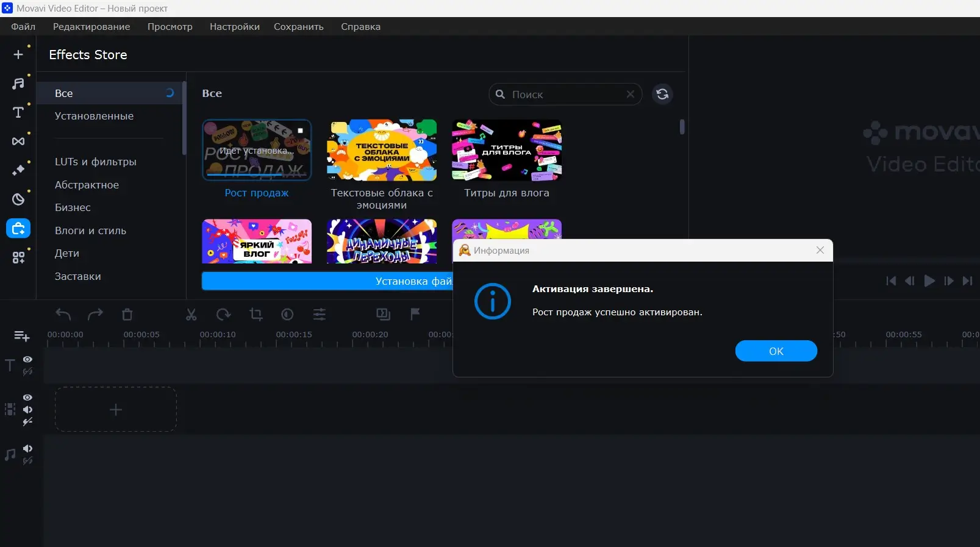Add a new track icon
980x547 pixels.
[x=22, y=336]
